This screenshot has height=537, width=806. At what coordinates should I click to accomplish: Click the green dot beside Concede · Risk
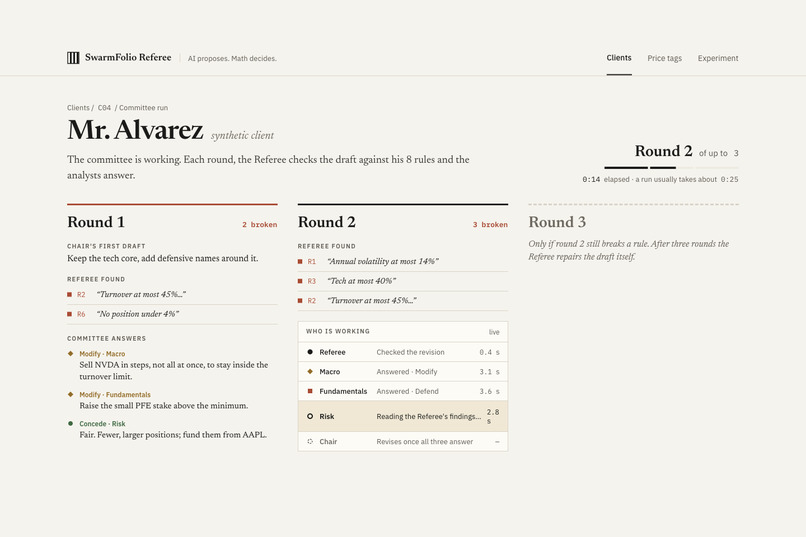tap(70, 423)
